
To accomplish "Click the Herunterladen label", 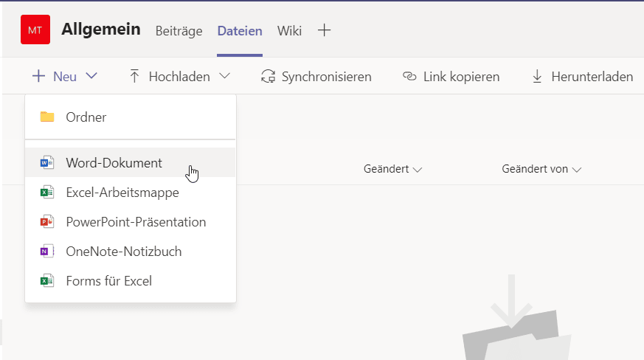I will tap(592, 77).
